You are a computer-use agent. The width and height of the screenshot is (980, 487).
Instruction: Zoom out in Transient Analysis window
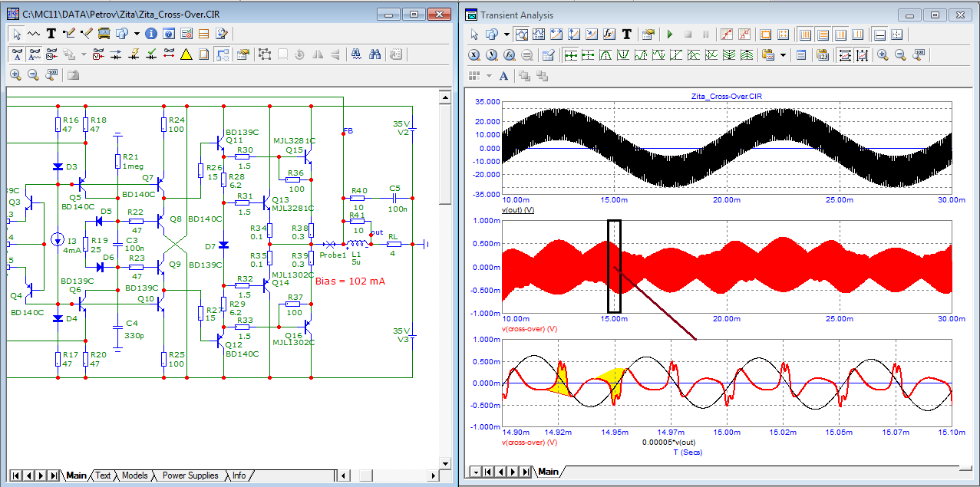coord(901,55)
